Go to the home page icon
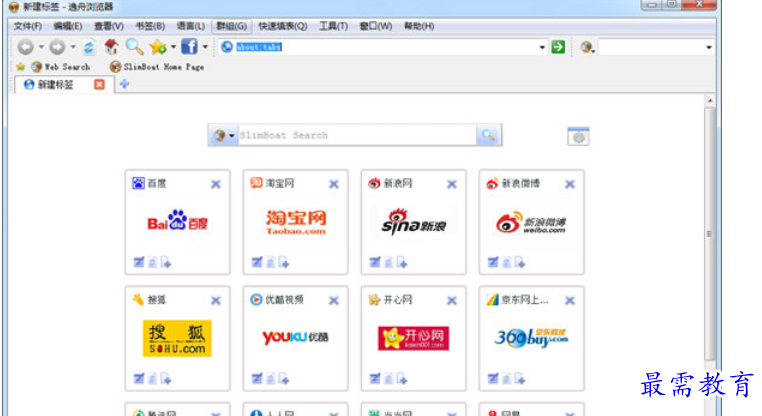This screenshot has height=416, width=762. click(x=111, y=47)
